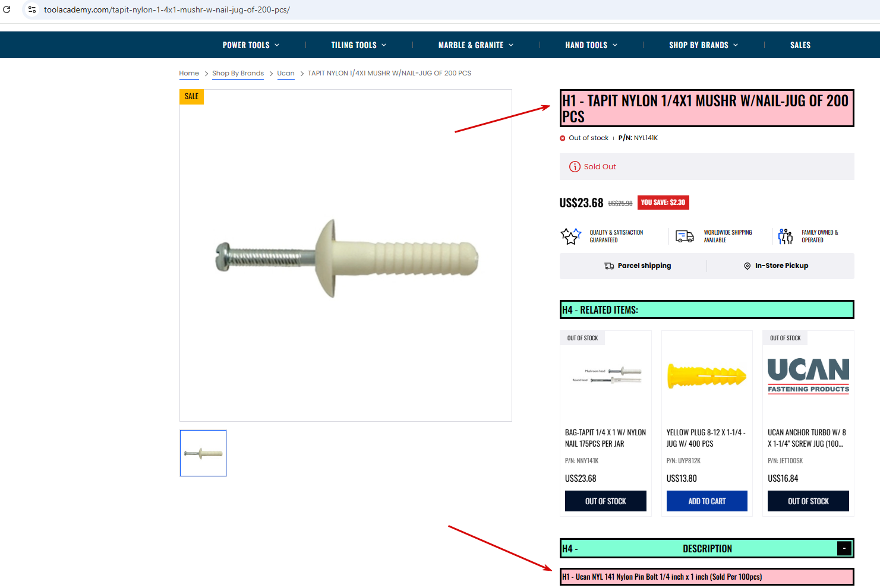Image resolution: width=880 pixels, height=588 pixels.
Task: Click the In-Store Pickup pin icon
Action: coord(747,266)
